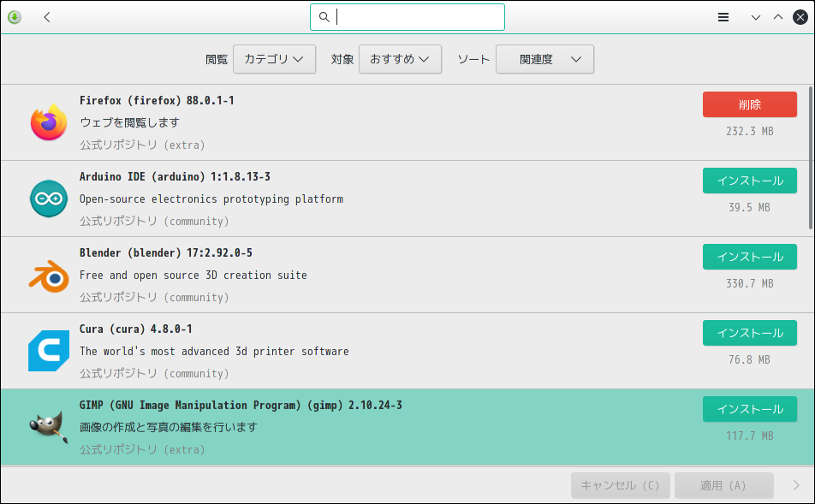
Task: Select the Arduino IDE (arduino) 1:1.8.13-3 title
Action: coord(175,176)
